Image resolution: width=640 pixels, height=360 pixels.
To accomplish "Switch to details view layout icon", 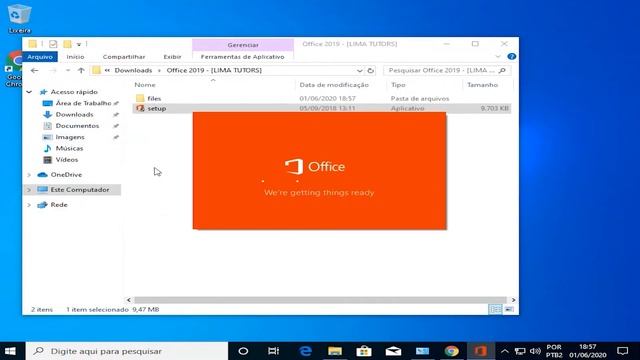I will click(x=495, y=309).
